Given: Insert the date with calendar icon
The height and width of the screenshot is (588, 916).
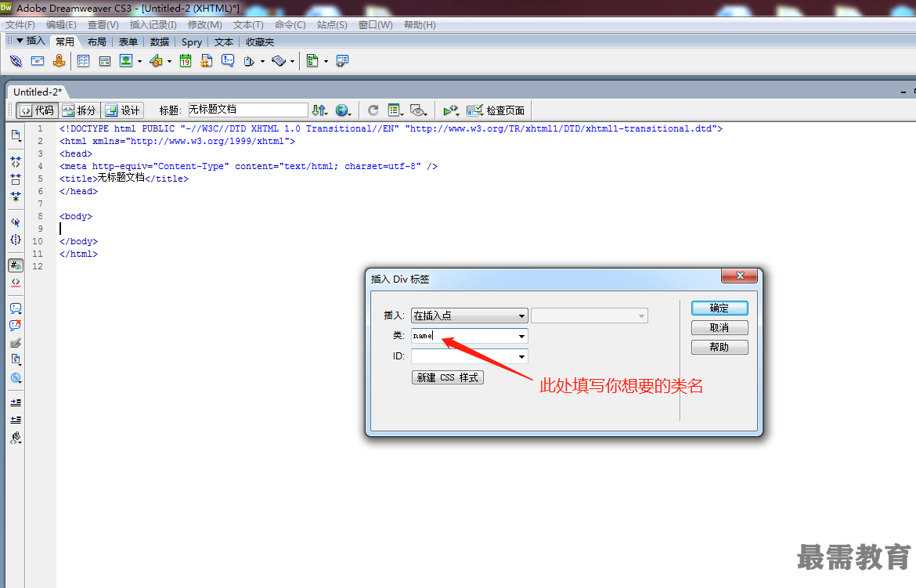Looking at the screenshot, I should point(186,61).
